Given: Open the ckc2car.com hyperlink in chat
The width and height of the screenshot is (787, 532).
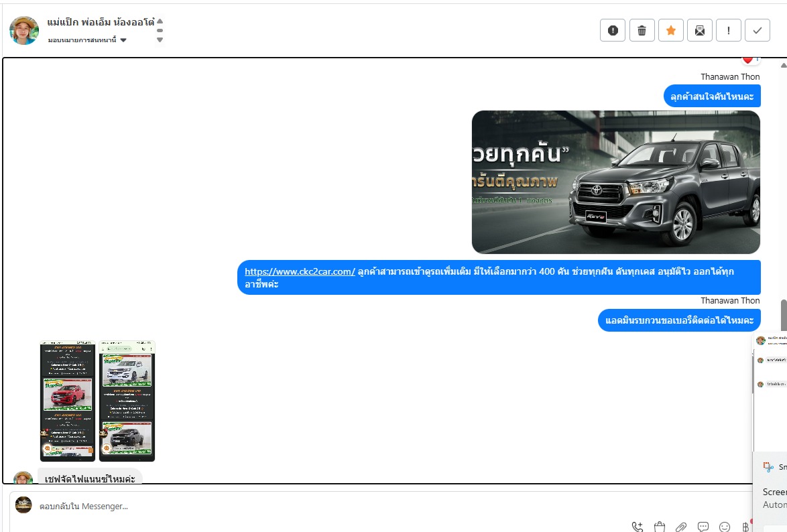Looking at the screenshot, I should 300,271.
